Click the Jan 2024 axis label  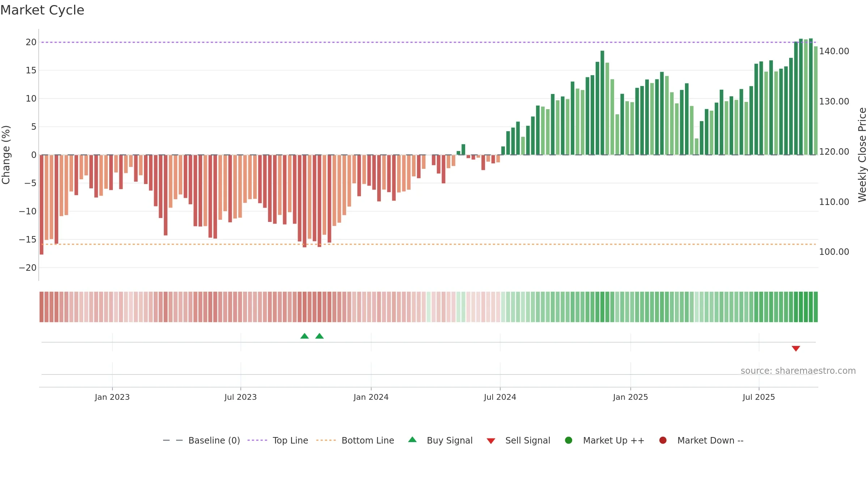[371, 397]
